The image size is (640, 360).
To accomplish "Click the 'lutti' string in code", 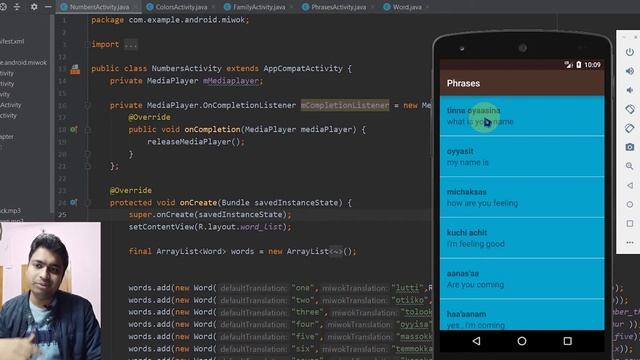I will (407, 288).
